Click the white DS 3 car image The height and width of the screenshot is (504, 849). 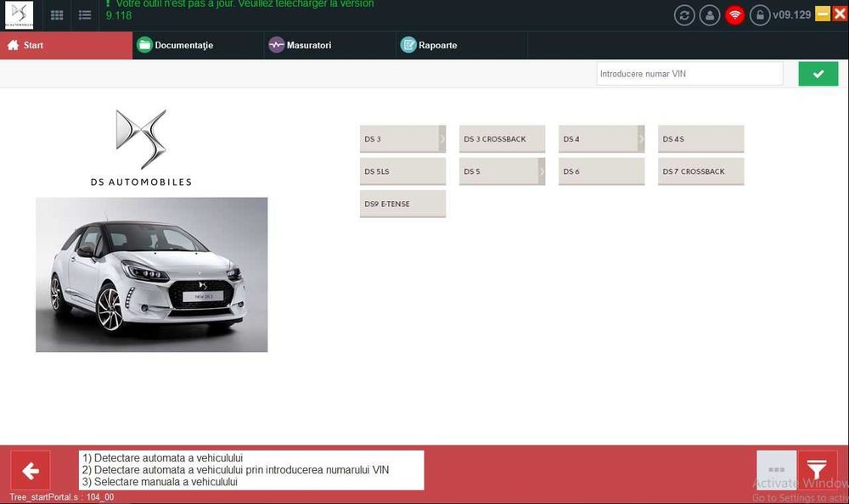tap(152, 274)
